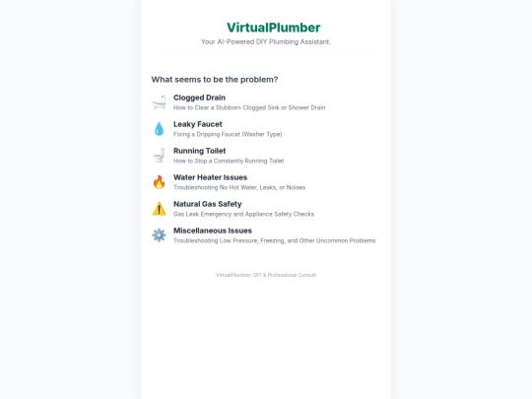532x399 pixels.
Task: Click the water droplet icon
Action: pyautogui.click(x=159, y=129)
